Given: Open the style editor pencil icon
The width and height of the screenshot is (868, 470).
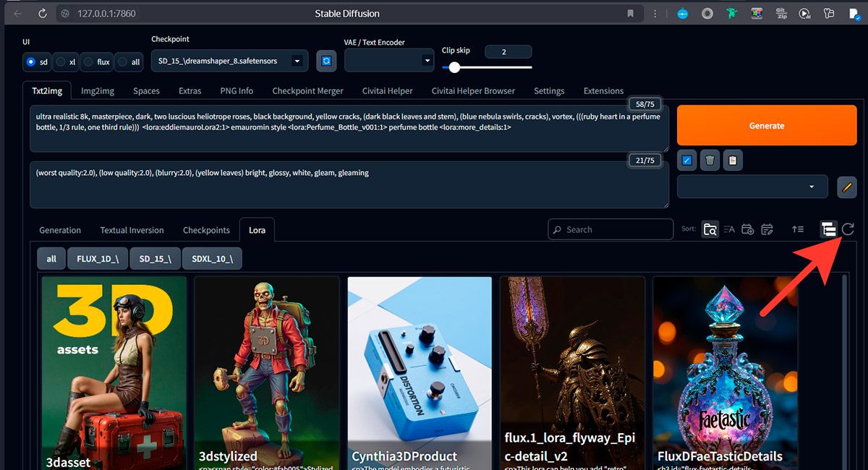Looking at the screenshot, I should click(x=846, y=187).
